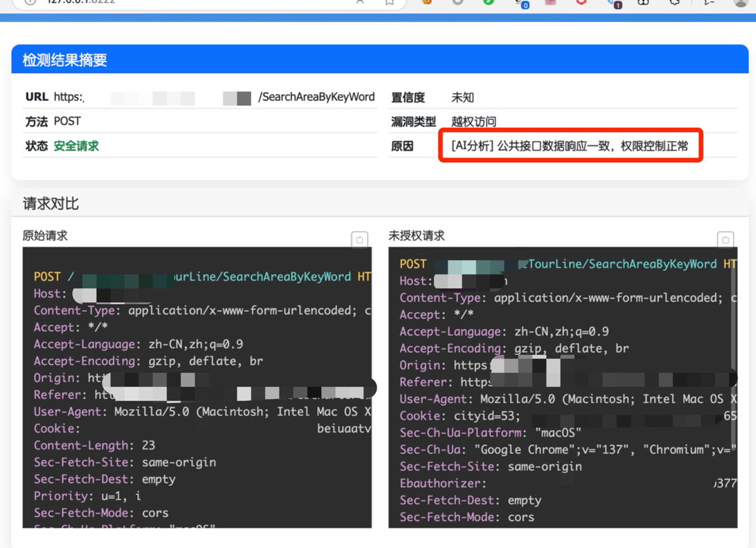Click the 请求对比 section heading

point(51,204)
